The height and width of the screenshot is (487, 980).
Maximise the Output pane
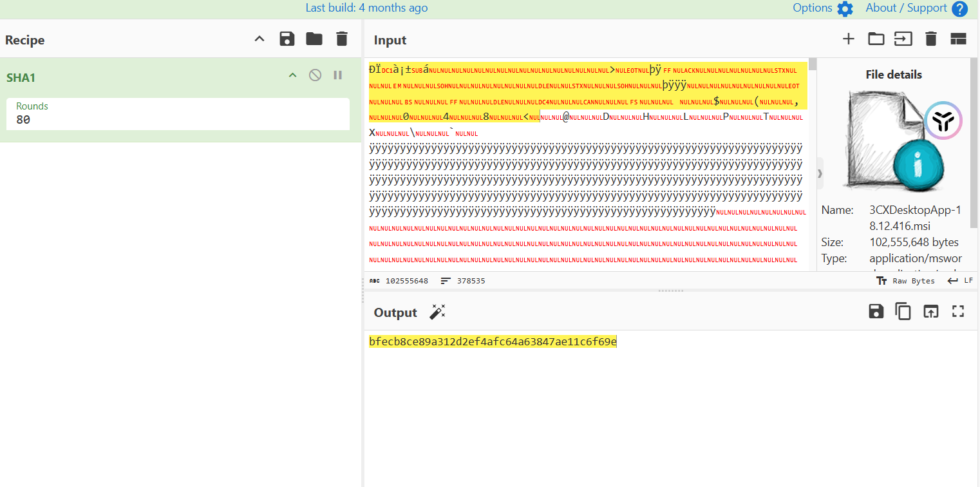tap(958, 312)
